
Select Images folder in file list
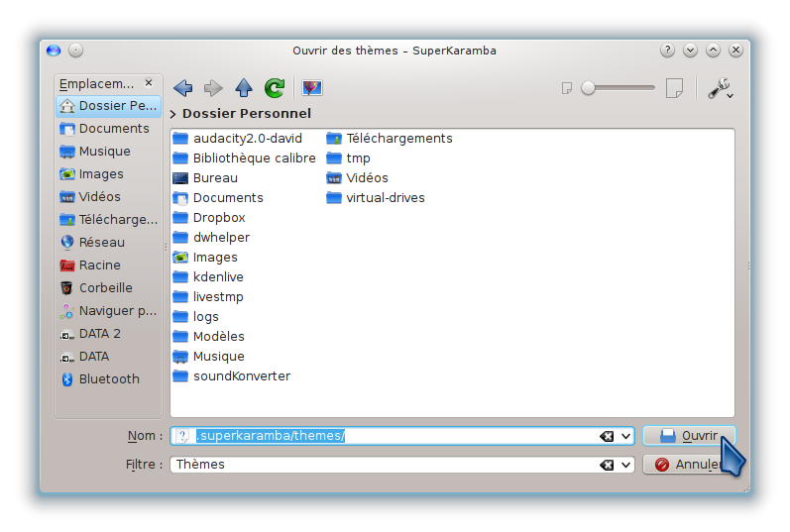[x=205, y=257]
